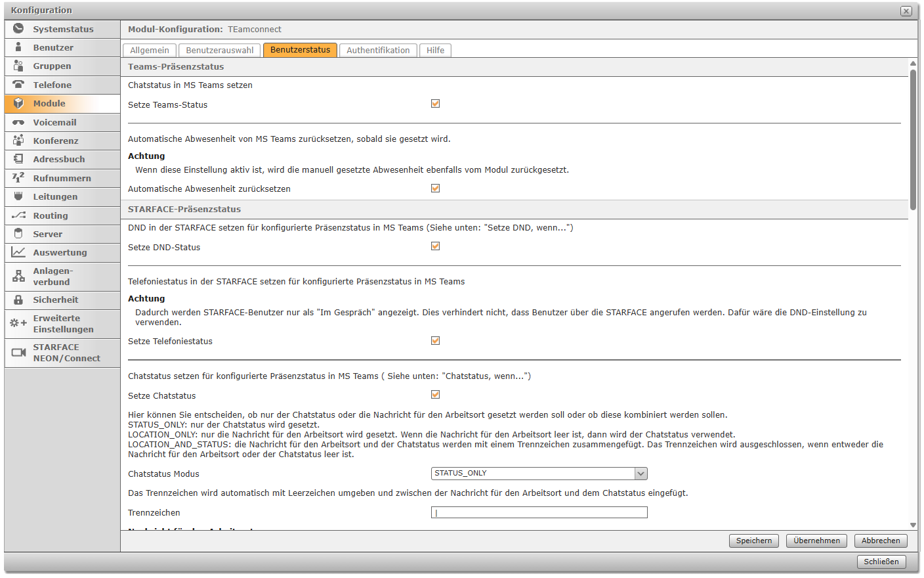
Task: Click the STARFACE NEON/Connect camera icon
Action: 18,353
